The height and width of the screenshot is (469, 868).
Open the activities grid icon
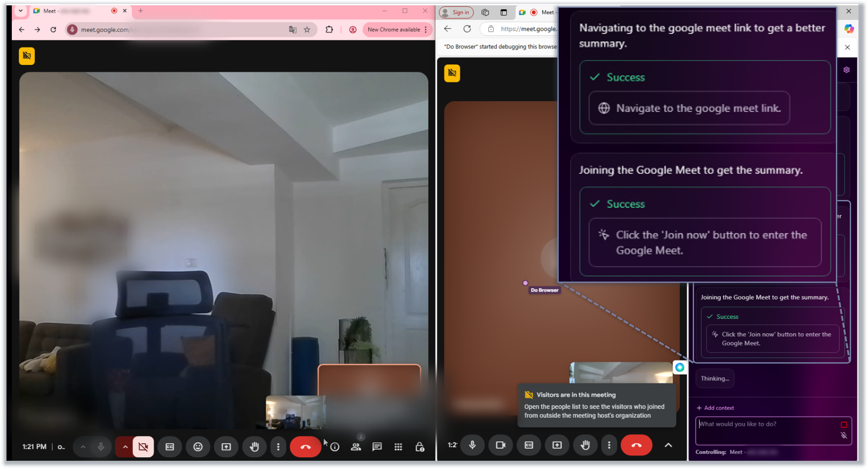coord(398,446)
